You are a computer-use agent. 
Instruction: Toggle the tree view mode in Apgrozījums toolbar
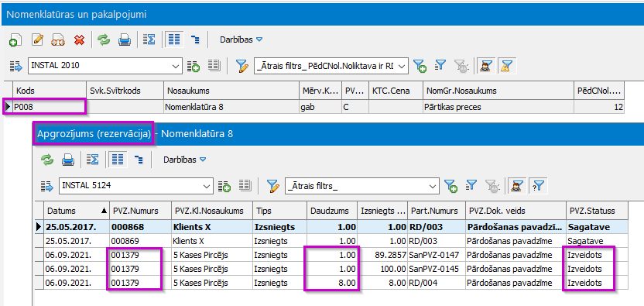[x=139, y=160]
